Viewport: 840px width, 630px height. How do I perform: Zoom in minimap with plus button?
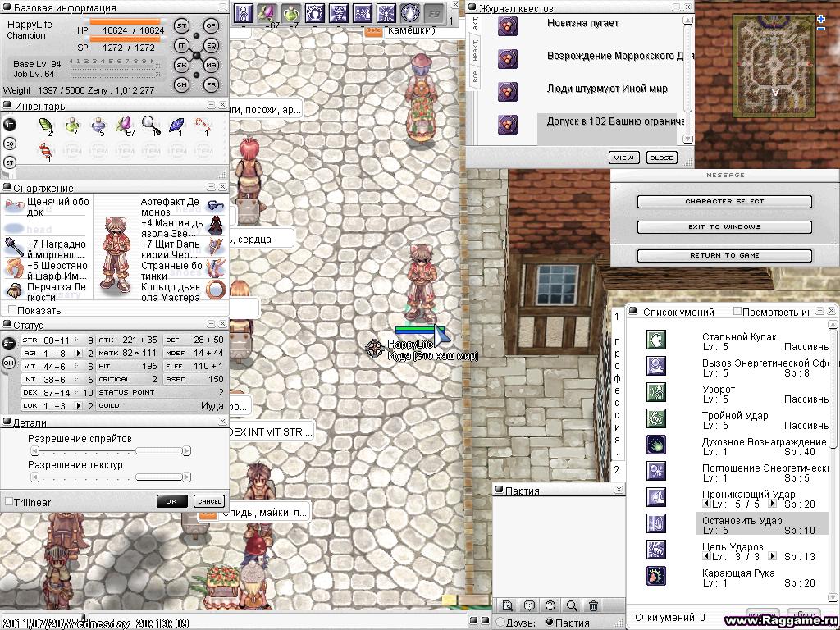point(821,20)
